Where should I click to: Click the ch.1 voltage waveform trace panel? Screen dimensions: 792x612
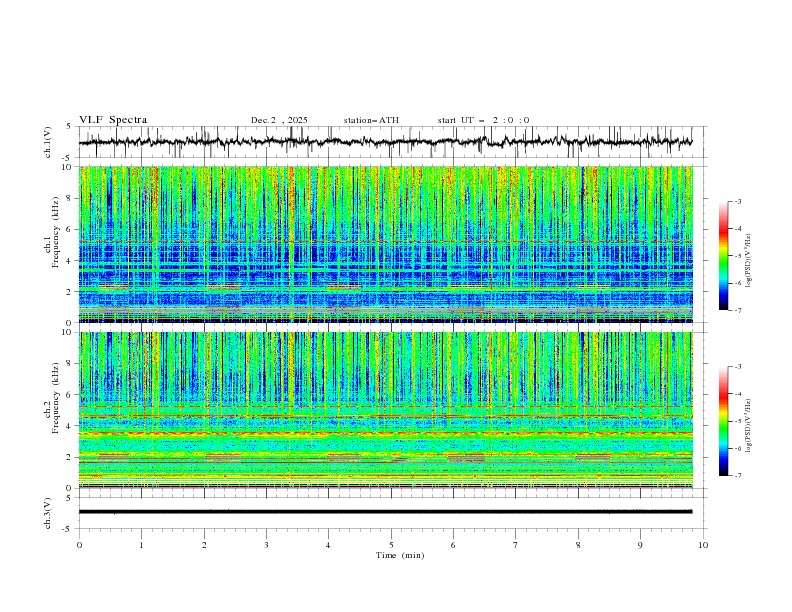tap(392, 142)
